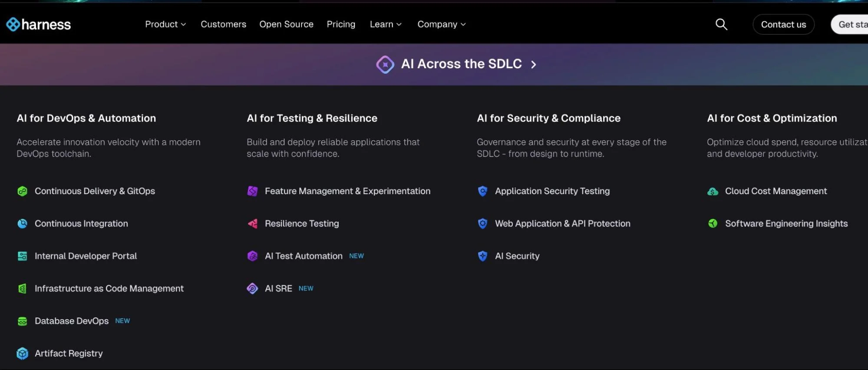Screen dimensions: 868x370
Task: Click the Software Engineering Insights icon
Action: click(x=713, y=224)
